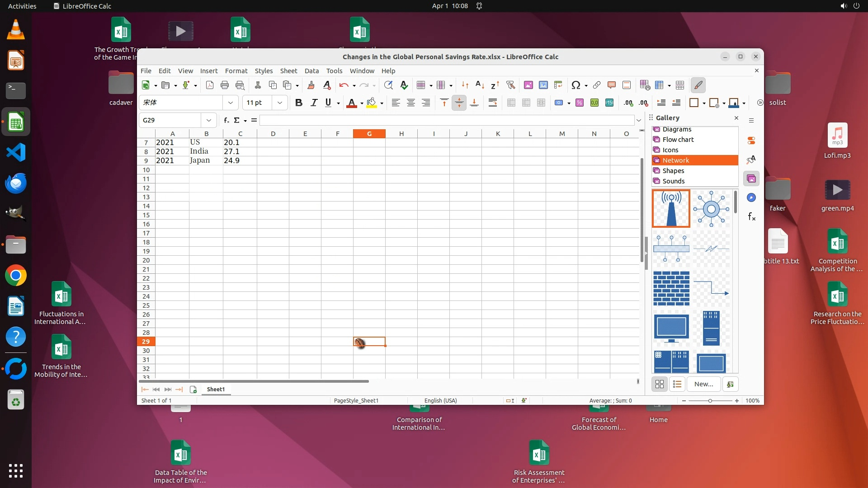This screenshot has width=868, height=488.
Task: Select the Shapes gallery theme
Action: (673, 171)
